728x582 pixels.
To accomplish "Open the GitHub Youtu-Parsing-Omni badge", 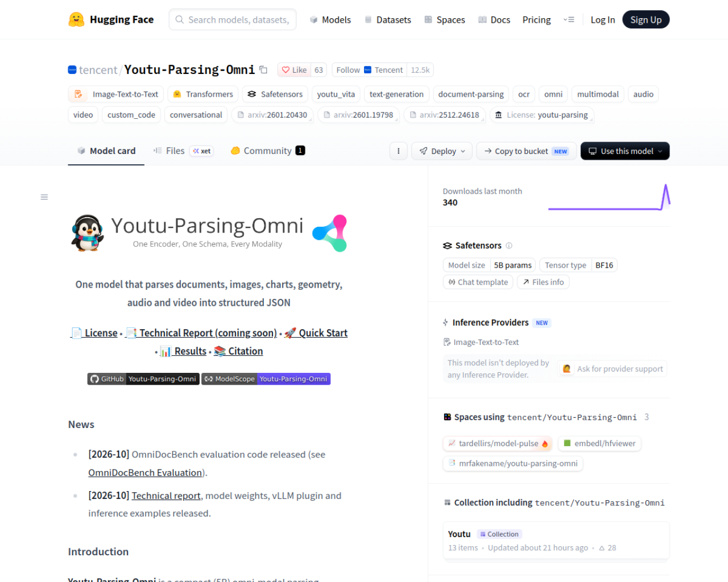I will tap(143, 379).
